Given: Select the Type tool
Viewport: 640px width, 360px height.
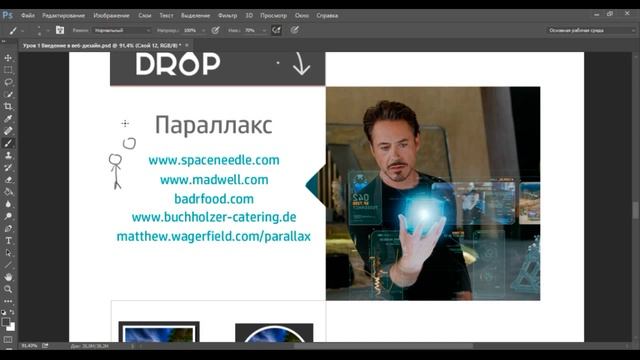Looking at the screenshot, I should click(8, 241).
